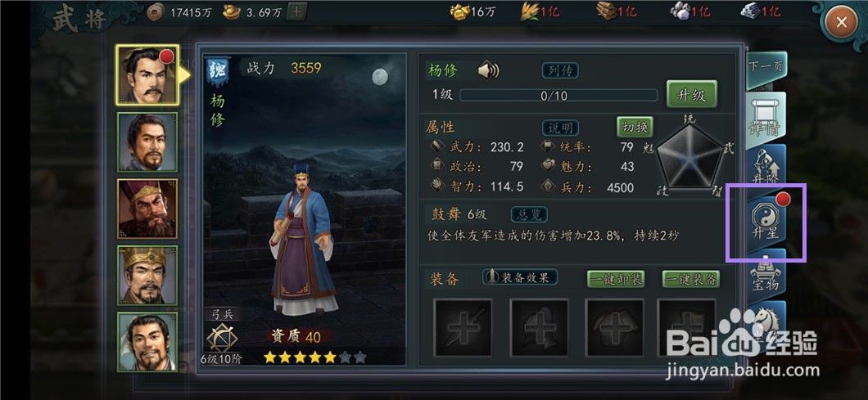Expand the skill 总览 overview
Screen dimensions: 868x400
tap(529, 214)
